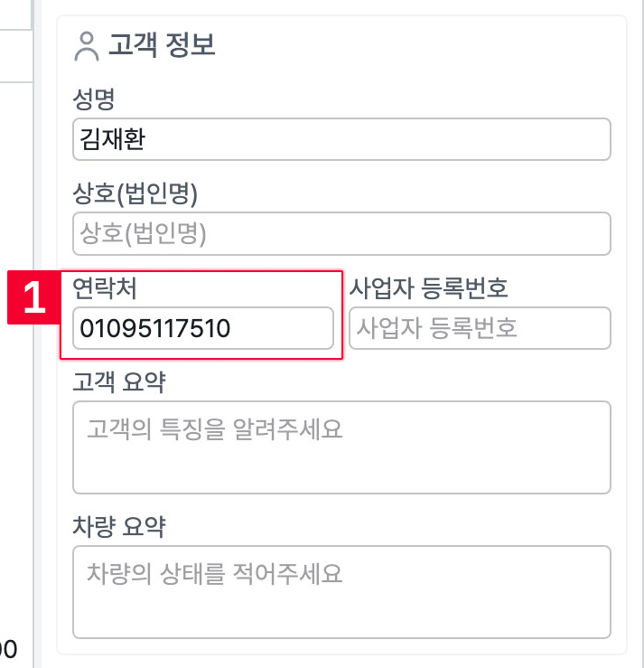Focus the 고객 요약 text area

341,447
